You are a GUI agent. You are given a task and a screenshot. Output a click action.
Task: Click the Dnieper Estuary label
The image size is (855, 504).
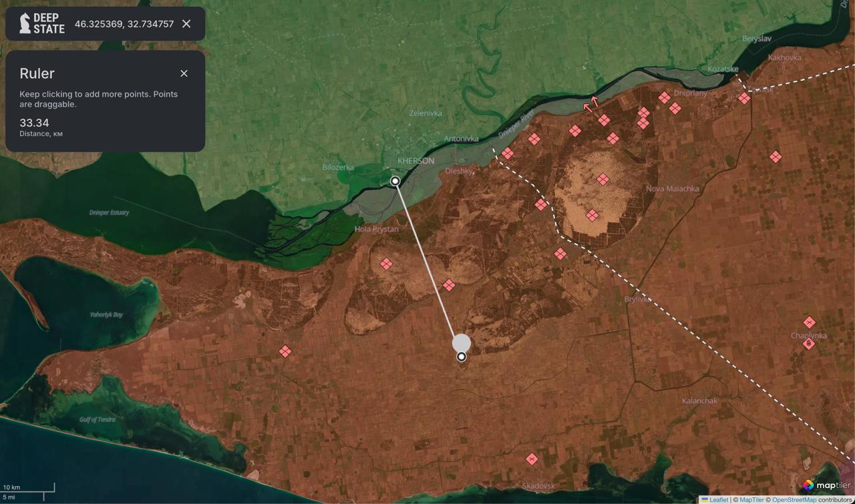109,213
